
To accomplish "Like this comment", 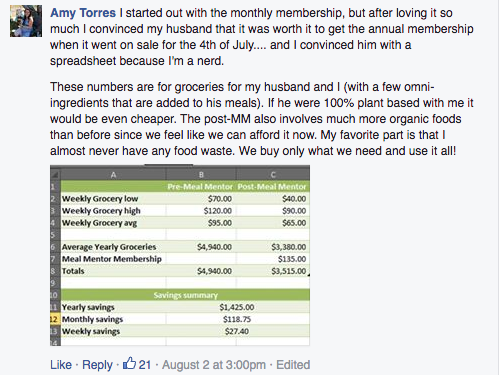I will 61,365.
